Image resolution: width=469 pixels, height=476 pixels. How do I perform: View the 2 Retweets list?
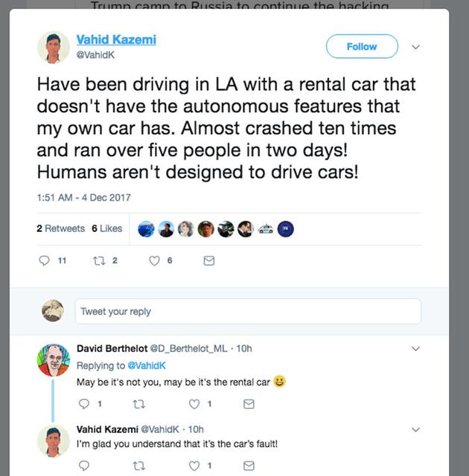61,228
